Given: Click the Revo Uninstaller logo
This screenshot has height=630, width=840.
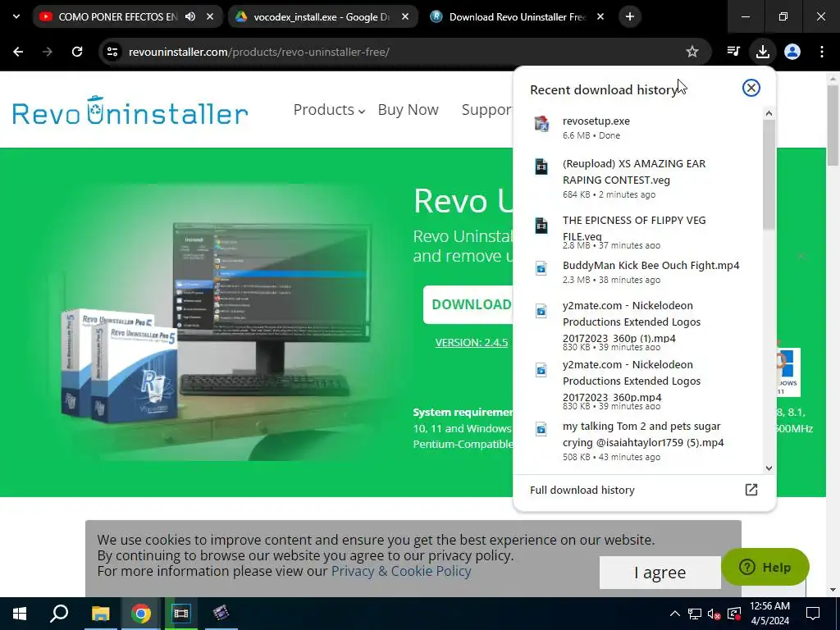Looking at the screenshot, I should [130, 111].
